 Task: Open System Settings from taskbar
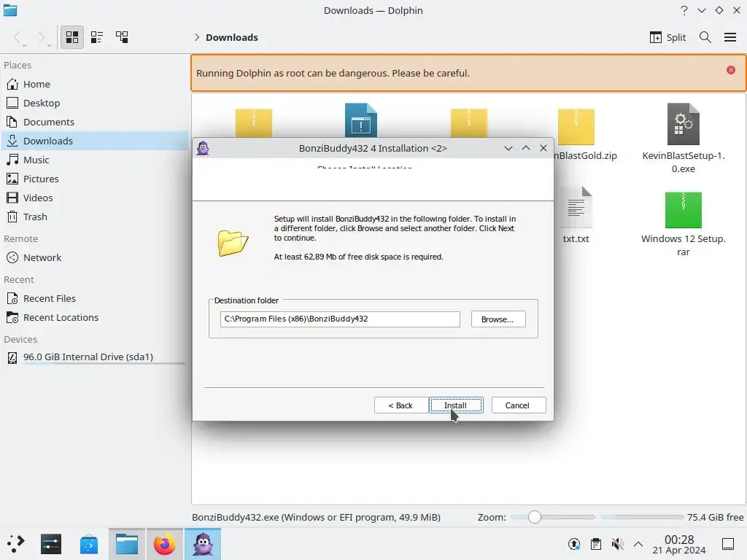(51, 544)
